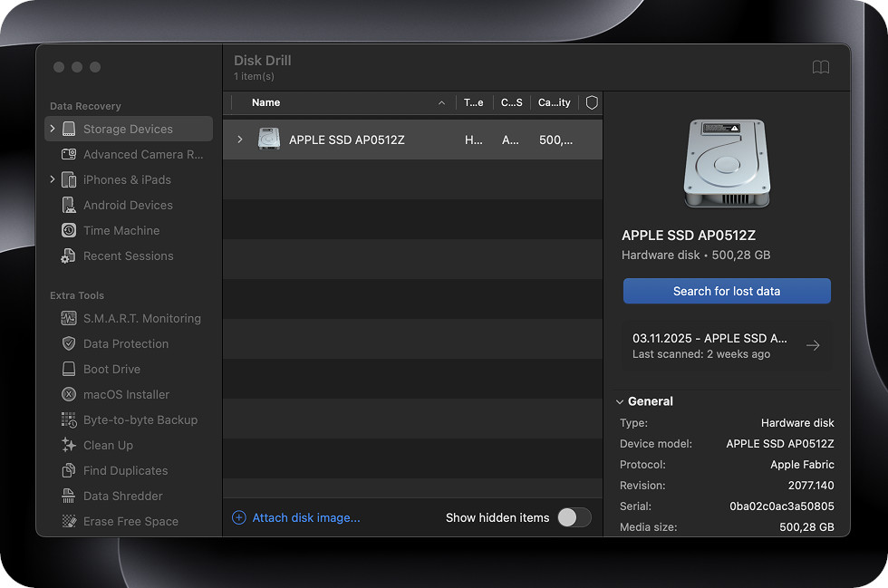Open the macOS Installer icon

pos(69,394)
